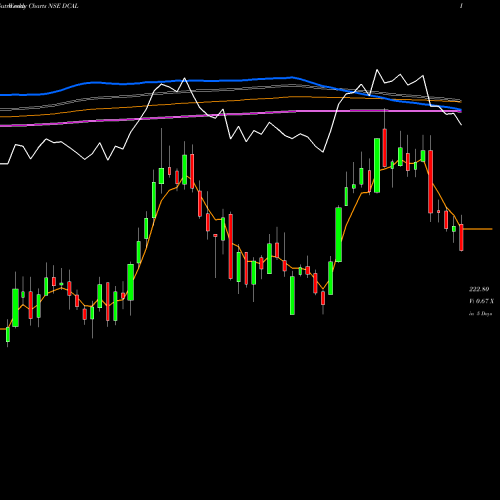Click the long green candle with the lowest bottom in mid-chart

pos(292,295)
